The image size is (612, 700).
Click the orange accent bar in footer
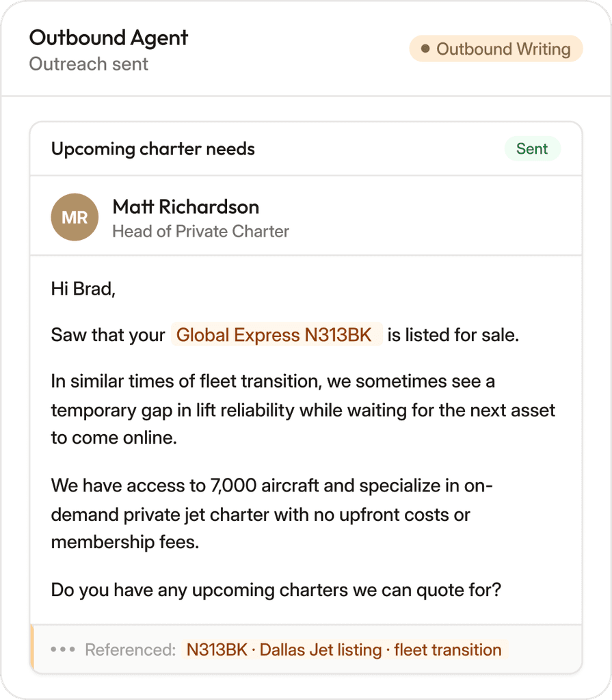click(x=31, y=647)
